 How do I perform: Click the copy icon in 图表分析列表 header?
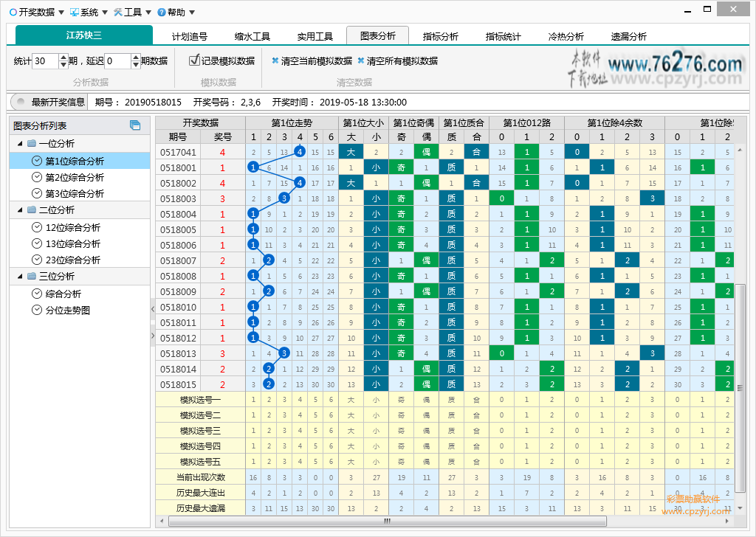tap(135, 125)
